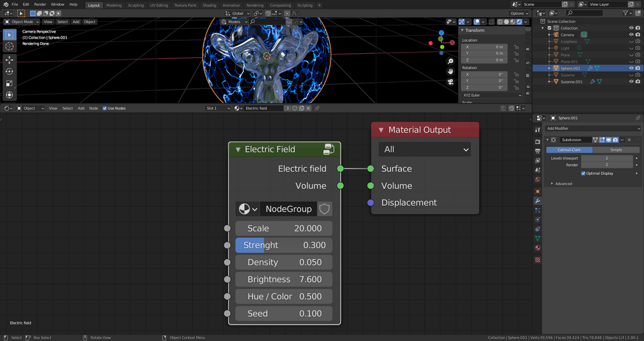
Task: Show Icosphere in viewport via its eye icon
Action: tap(631, 42)
